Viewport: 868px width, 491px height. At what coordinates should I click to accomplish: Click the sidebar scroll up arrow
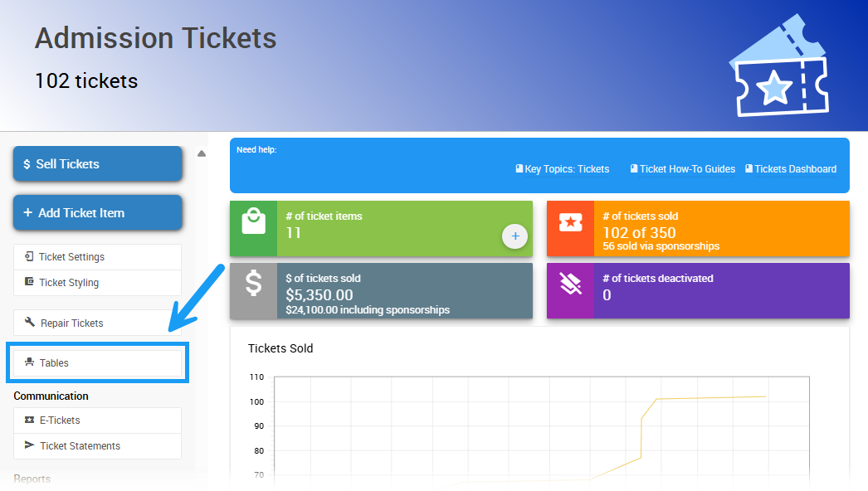[201, 153]
